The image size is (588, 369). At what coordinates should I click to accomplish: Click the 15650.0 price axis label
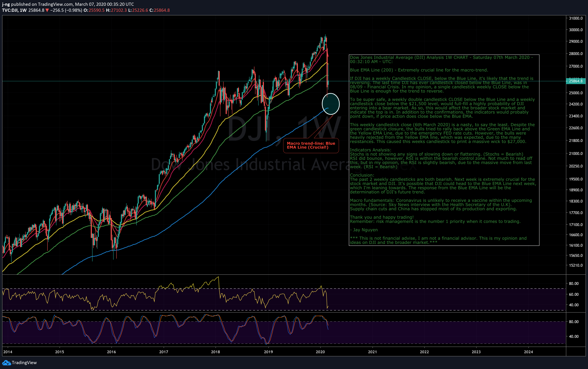[x=576, y=255]
